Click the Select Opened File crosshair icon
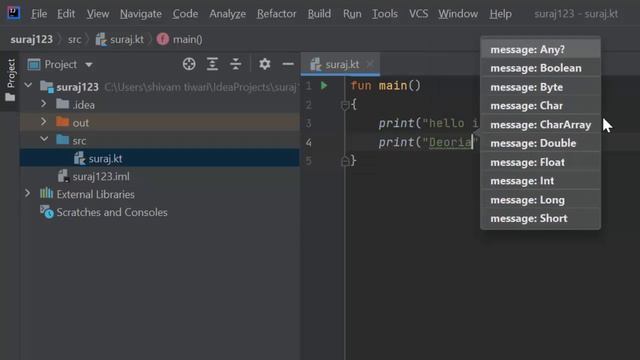Viewport: 640px width, 360px height. [x=189, y=64]
